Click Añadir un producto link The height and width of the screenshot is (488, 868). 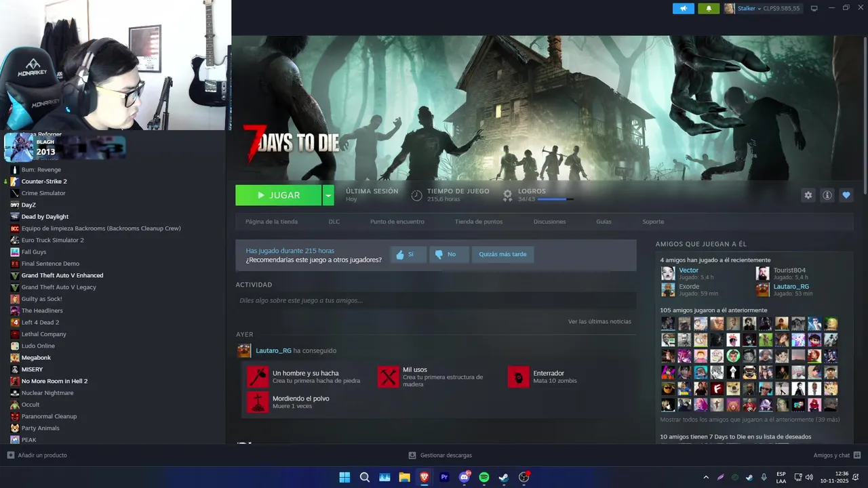tap(42, 455)
